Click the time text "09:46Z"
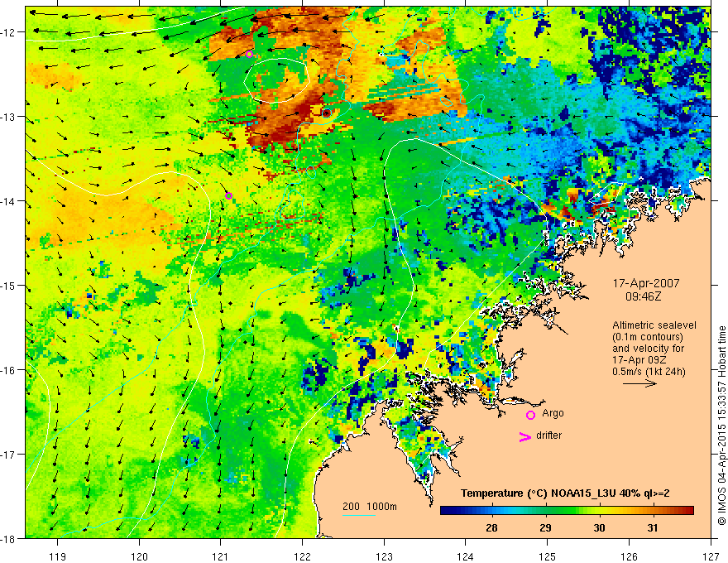Screen dimensions: 728x563 [643, 296]
